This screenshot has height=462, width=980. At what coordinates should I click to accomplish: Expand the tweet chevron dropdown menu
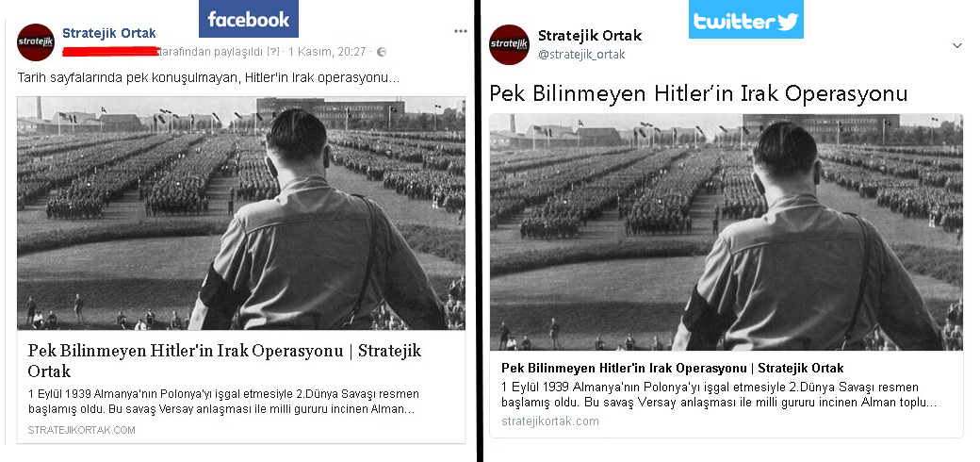point(956,45)
